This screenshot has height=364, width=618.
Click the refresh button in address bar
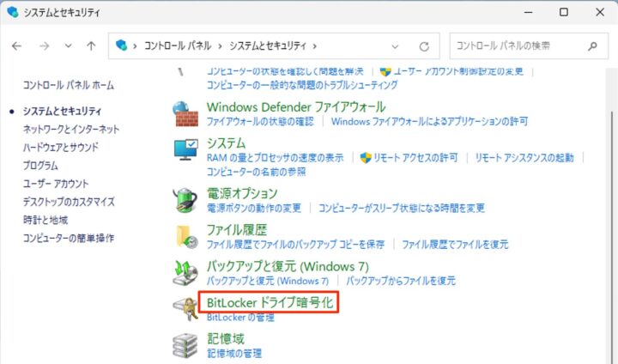pos(424,46)
